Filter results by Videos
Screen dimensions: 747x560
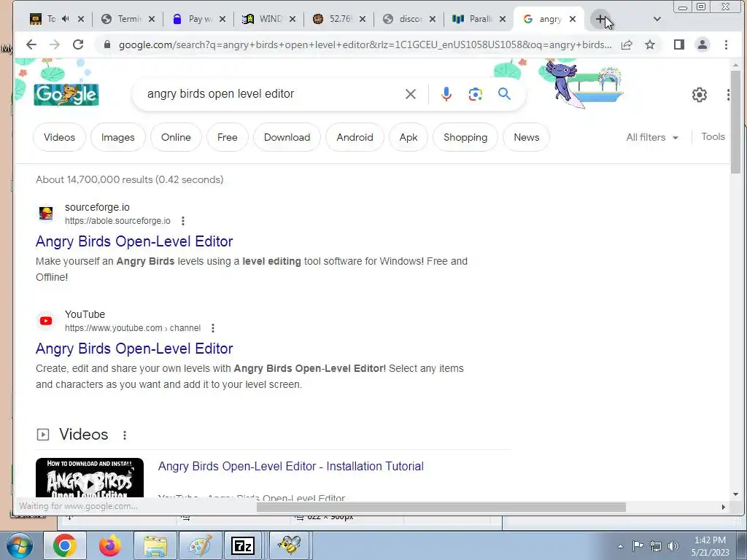point(60,137)
